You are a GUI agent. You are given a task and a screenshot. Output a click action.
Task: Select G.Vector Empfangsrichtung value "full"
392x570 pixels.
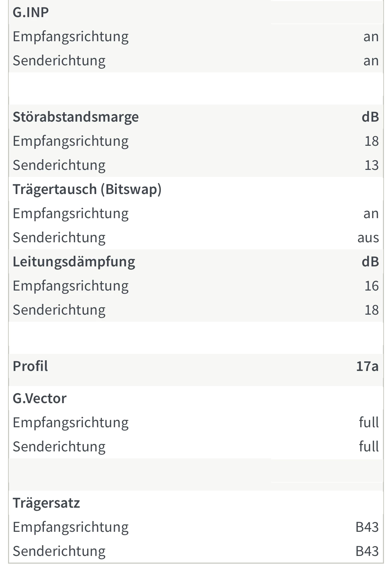click(369, 423)
